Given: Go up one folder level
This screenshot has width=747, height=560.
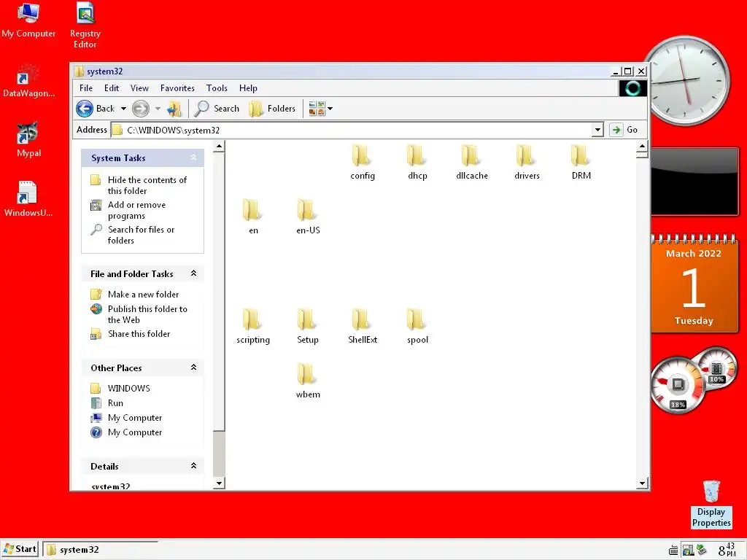Looking at the screenshot, I should (x=174, y=109).
